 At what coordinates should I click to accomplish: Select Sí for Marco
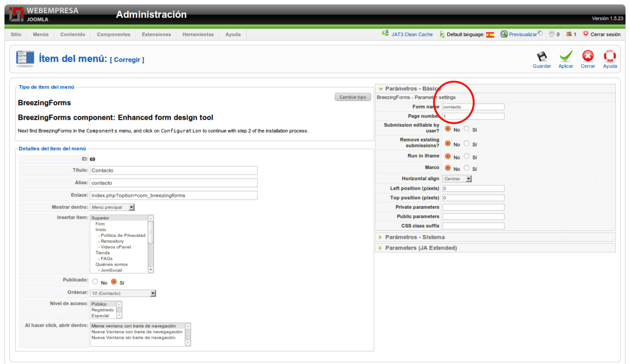pyautogui.click(x=466, y=168)
